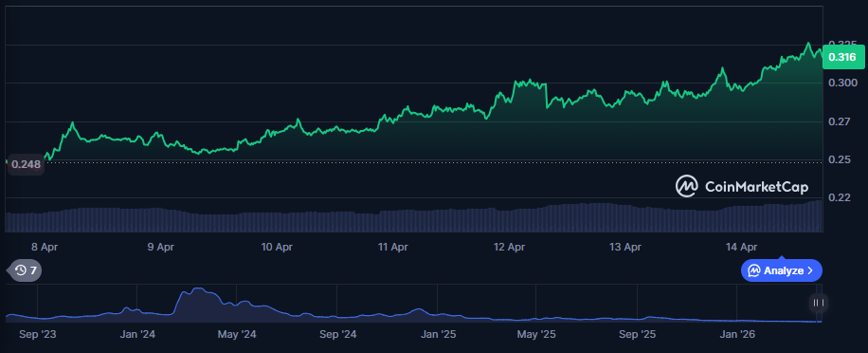Select the 11 Apr date label

(393, 247)
